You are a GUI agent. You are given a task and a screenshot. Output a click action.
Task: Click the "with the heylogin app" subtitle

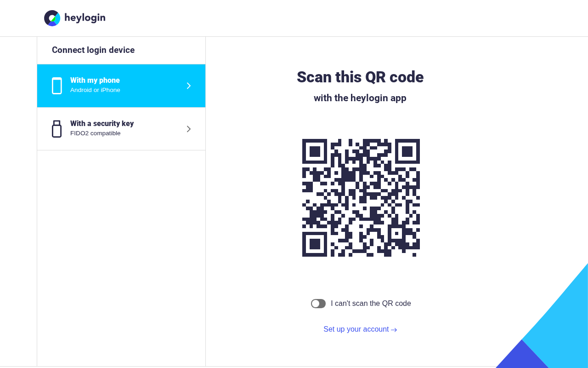coord(360,98)
